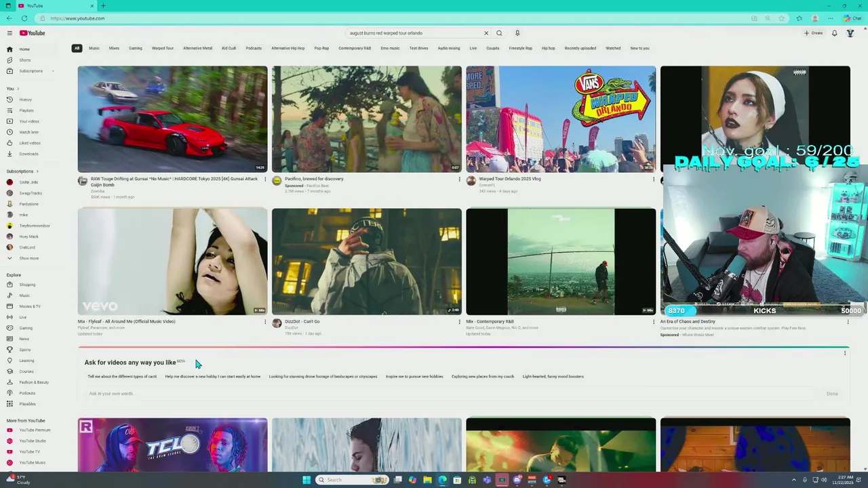This screenshot has height=488, width=868.
Task: Open Liked videos in sidebar
Action: click(30, 143)
